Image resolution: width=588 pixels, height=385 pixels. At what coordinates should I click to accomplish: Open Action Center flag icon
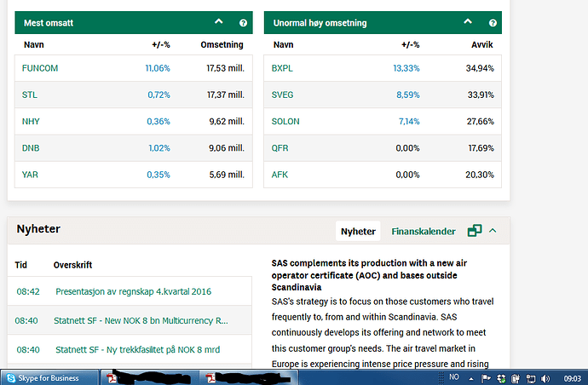coord(486,379)
